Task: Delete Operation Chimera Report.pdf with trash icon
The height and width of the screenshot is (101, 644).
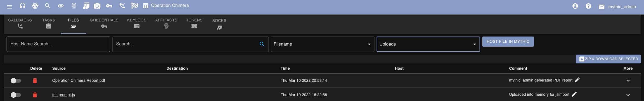Action: pyautogui.click(x=35, y=81)
